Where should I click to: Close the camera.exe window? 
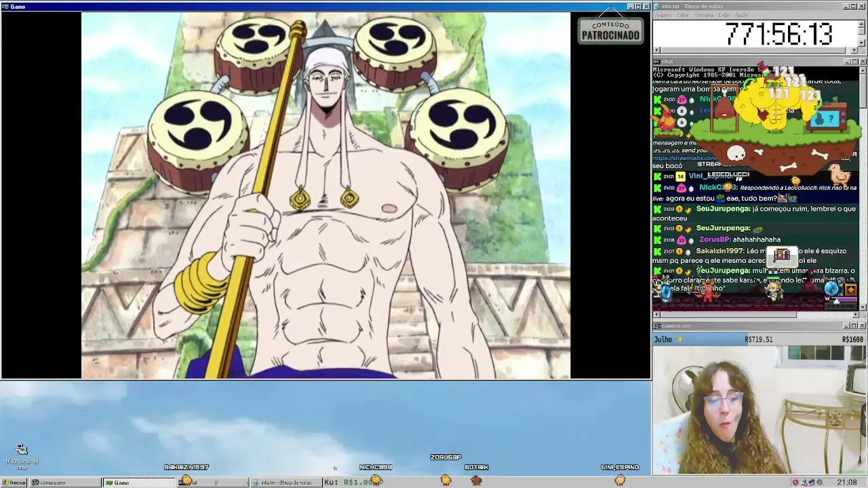862,326
